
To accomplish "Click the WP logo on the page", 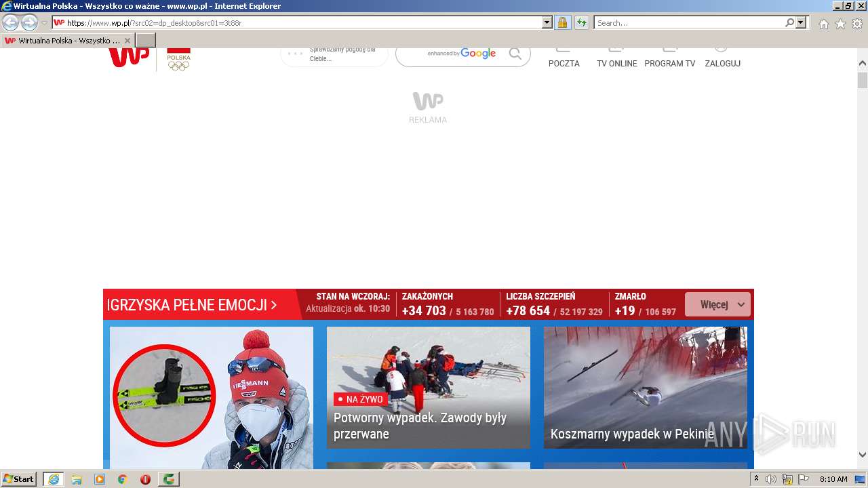I will [x=128, y=57].
